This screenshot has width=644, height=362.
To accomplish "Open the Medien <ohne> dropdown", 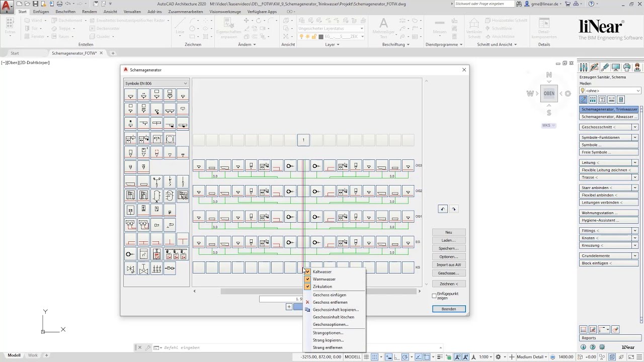I will 610,91.
